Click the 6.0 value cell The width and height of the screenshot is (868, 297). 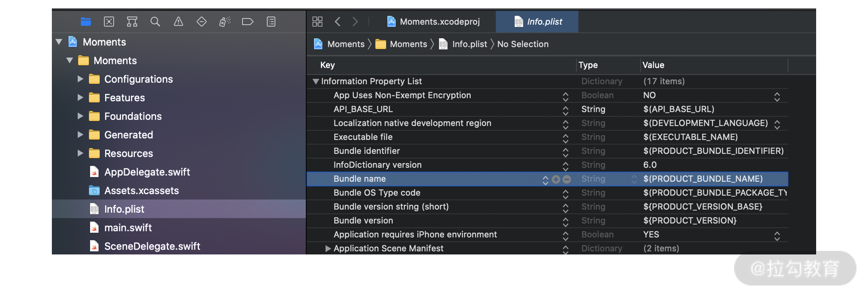650,165
